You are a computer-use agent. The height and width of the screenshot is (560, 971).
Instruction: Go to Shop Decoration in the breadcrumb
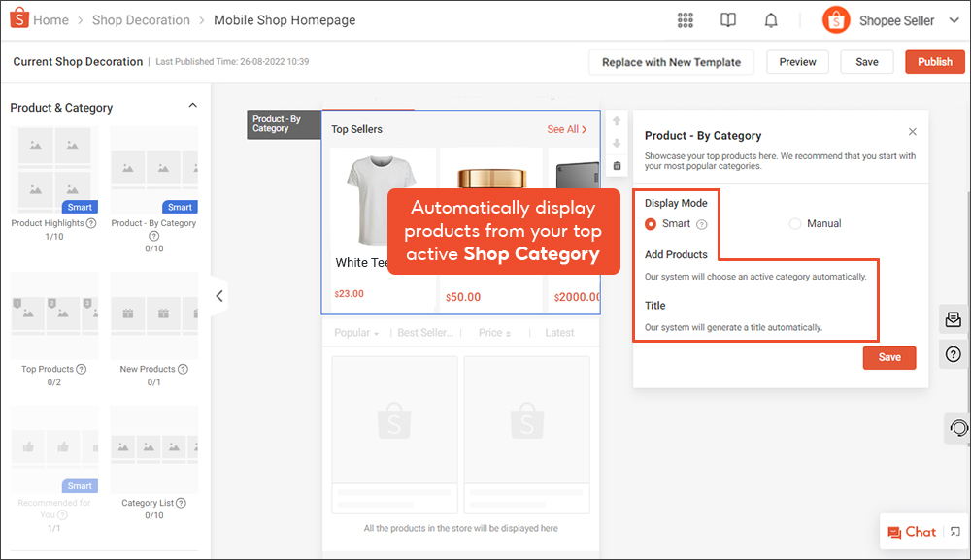pyautogui.click(x=141, y=19)
